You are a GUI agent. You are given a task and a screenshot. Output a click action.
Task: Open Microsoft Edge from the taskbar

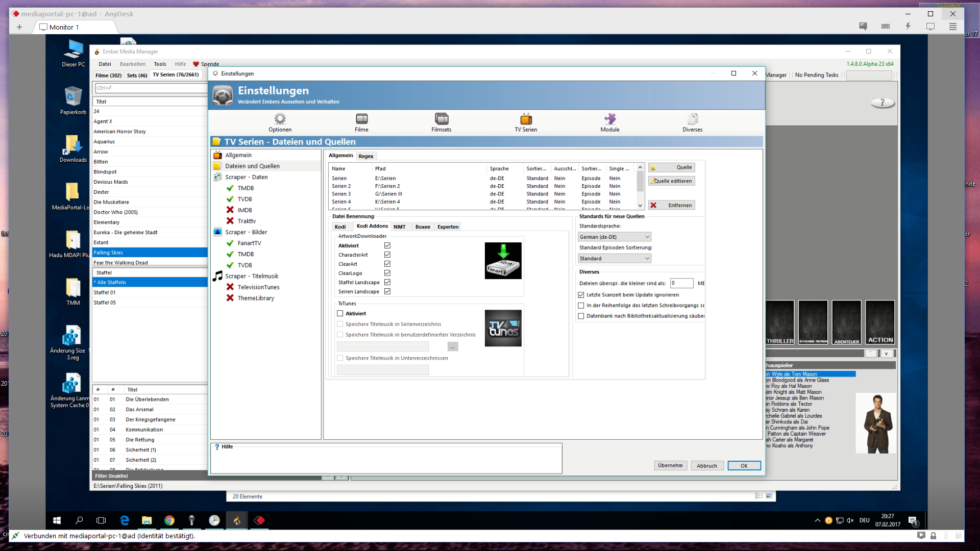point(124,520)
